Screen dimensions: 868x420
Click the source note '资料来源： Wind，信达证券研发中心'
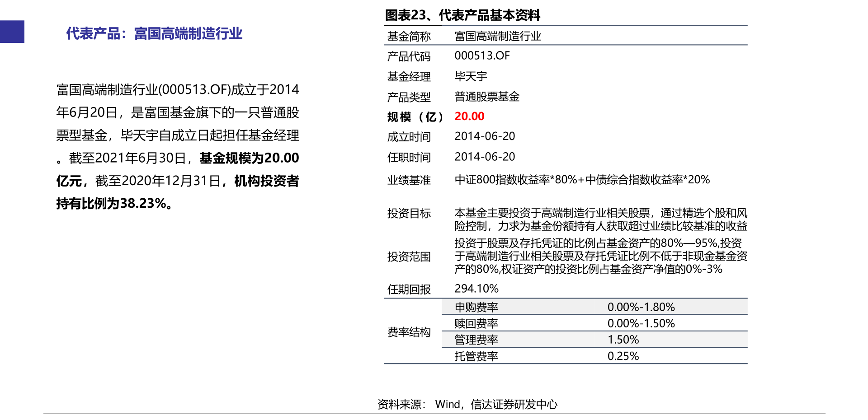(x=467, y=404)
